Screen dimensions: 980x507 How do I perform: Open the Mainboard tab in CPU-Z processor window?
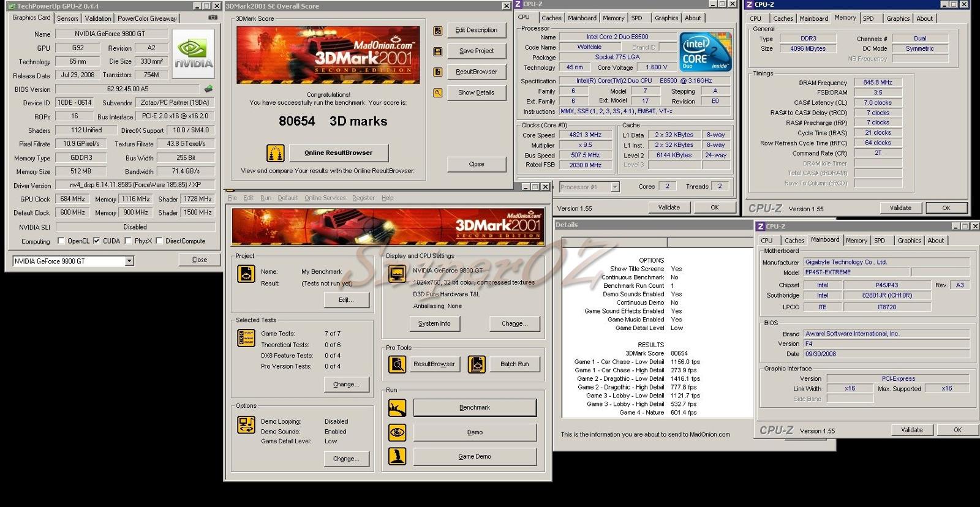click(582, 18)
